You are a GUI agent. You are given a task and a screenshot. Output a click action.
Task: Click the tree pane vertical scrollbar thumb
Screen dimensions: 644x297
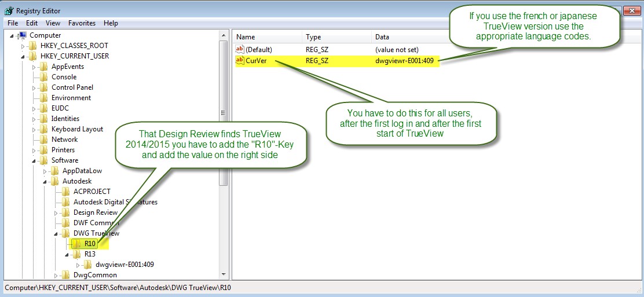[224, 112]
